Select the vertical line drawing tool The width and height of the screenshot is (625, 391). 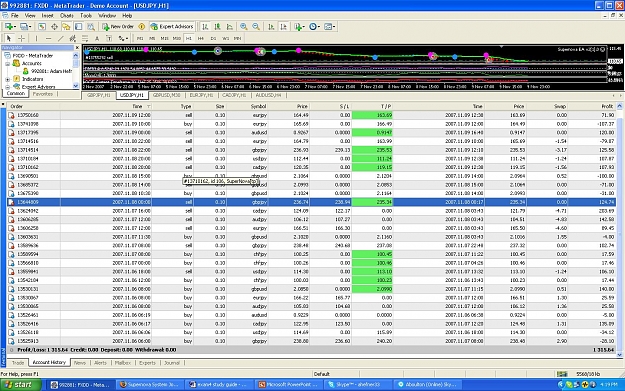point(36,38)
